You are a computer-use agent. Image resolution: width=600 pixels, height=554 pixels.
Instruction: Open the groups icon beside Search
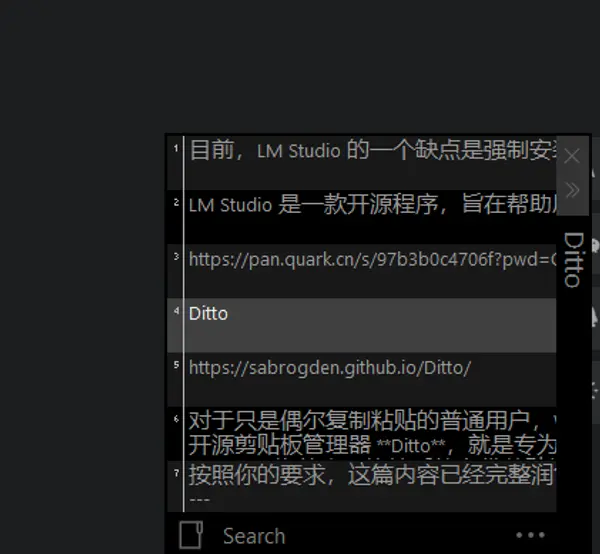pos(191,534)
